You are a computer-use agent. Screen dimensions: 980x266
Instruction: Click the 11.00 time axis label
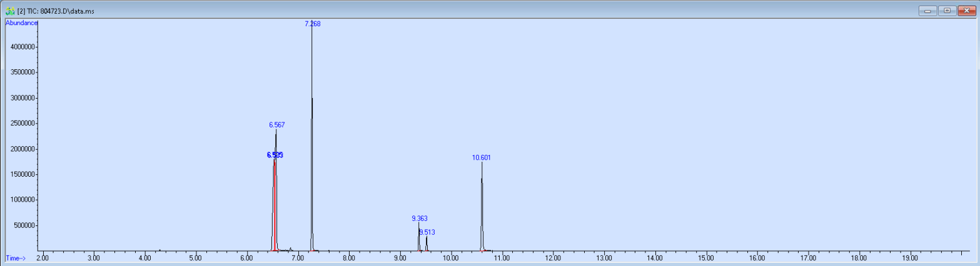pyautogui.click(x=502, y=257)
